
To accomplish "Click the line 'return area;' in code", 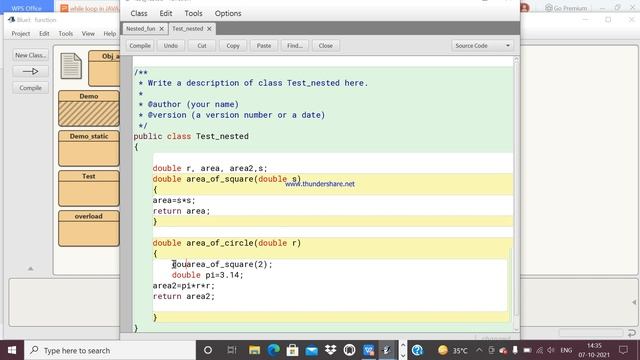I will point(181,211).
